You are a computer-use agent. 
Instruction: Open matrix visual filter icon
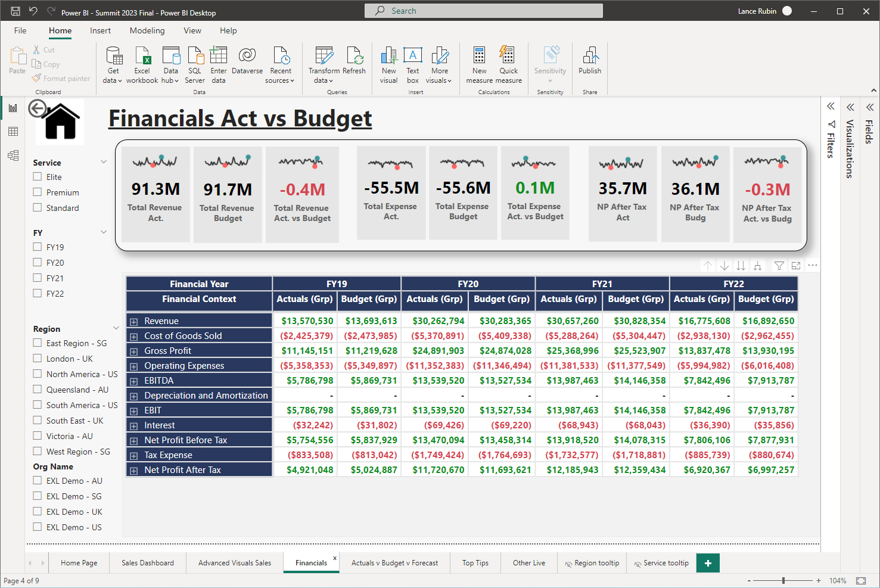point(779,266)
